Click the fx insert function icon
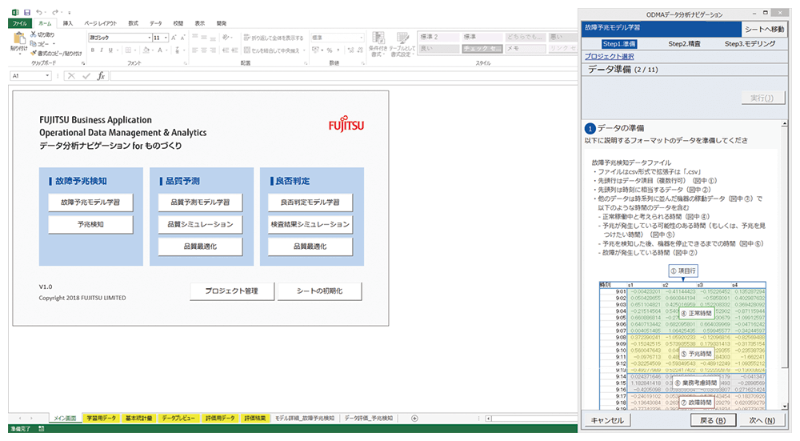The height and width of the screenshot is (441, 800). 101,76
